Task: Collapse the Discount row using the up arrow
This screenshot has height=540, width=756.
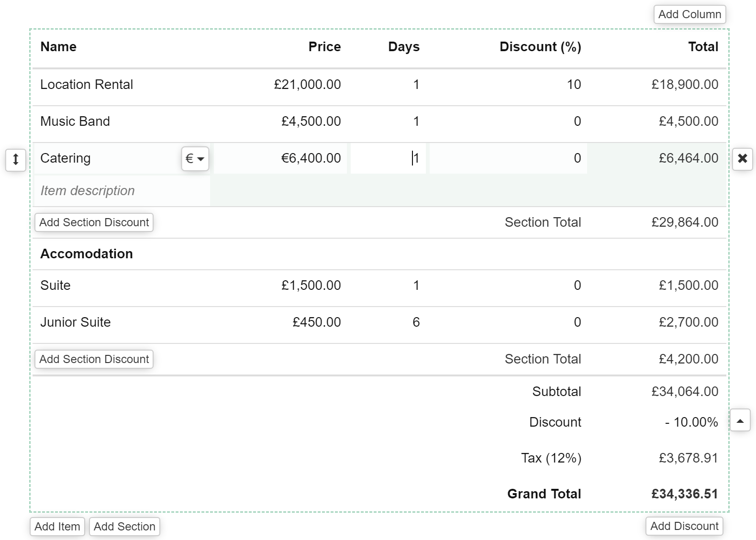Action: 740,421
